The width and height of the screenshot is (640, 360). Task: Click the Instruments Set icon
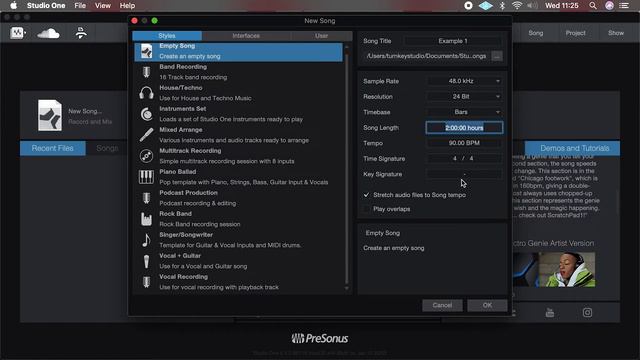pyautogui.click(x=146, y=114)
